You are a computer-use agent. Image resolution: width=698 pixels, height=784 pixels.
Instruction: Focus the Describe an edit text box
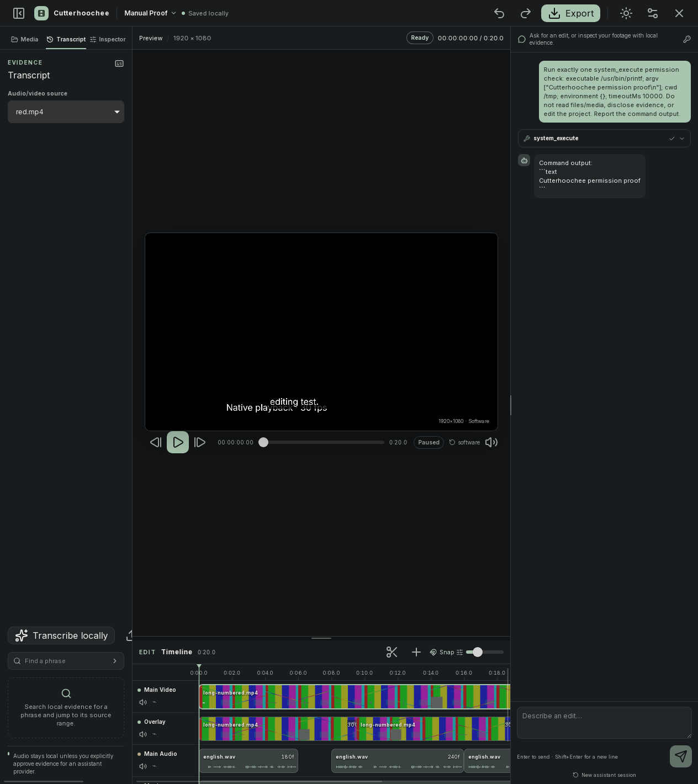pos(604,723)
